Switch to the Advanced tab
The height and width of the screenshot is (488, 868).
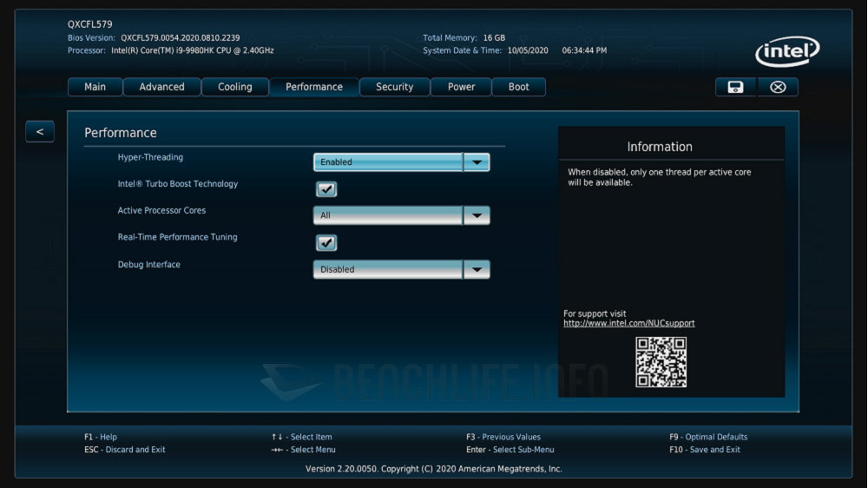[161, 87]
